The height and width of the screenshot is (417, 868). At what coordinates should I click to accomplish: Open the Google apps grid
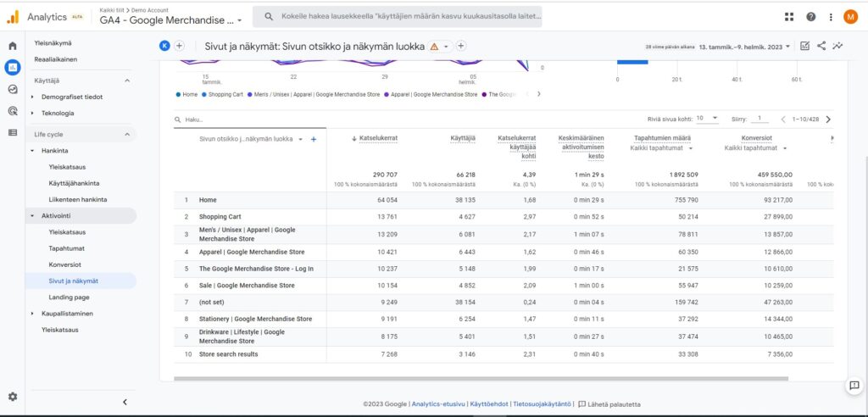coord(789,17)
